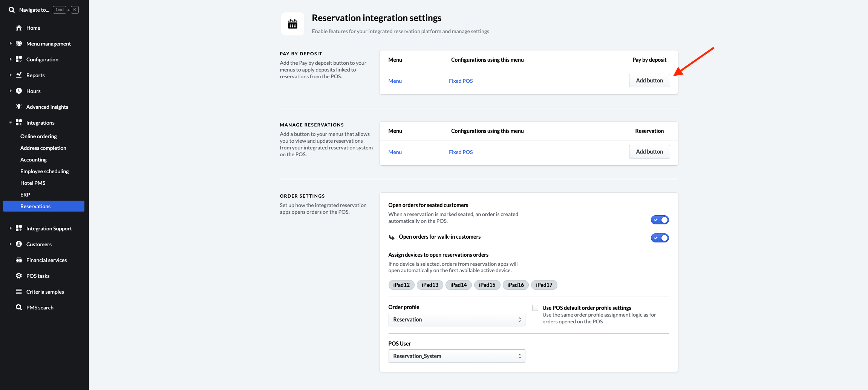Click the reservation calendar header icon

[292, 24]
